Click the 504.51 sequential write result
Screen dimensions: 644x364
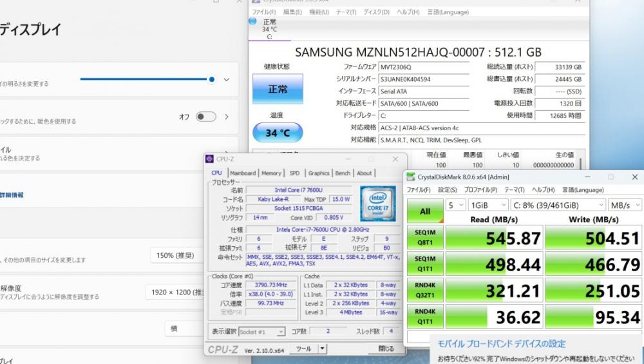(594, 238)
